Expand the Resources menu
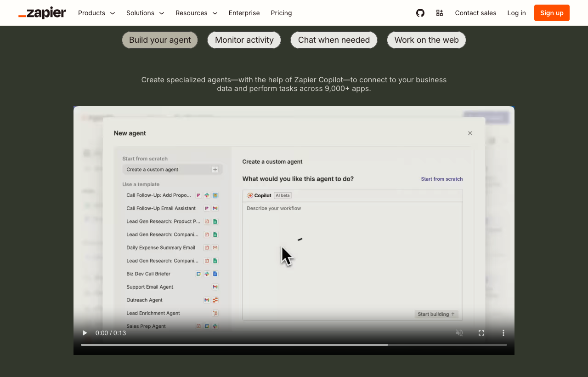This screenshot has width=588, height=377. click(x=197, y=13)
